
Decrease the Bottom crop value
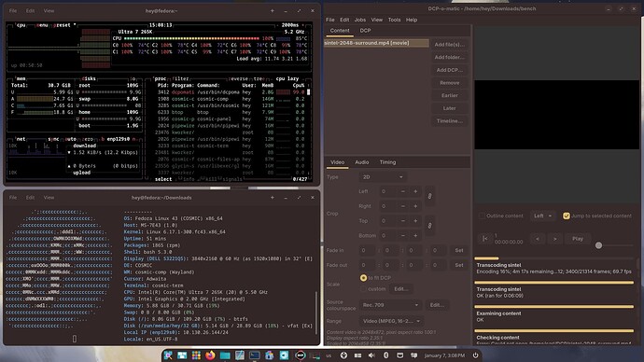403,236
